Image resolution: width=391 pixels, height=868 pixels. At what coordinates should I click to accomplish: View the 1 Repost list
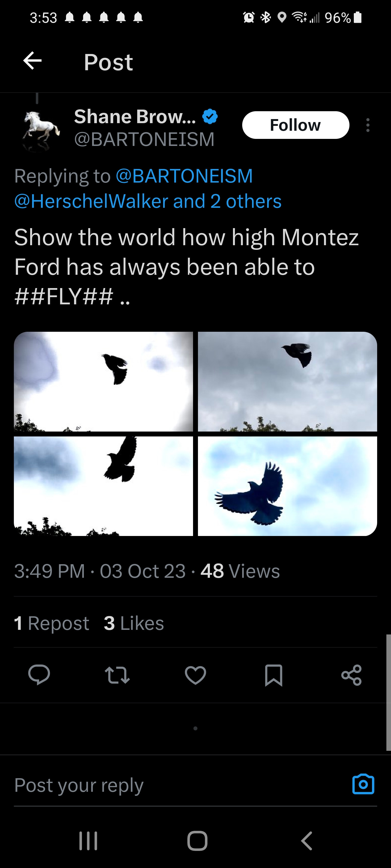[52, 623]
